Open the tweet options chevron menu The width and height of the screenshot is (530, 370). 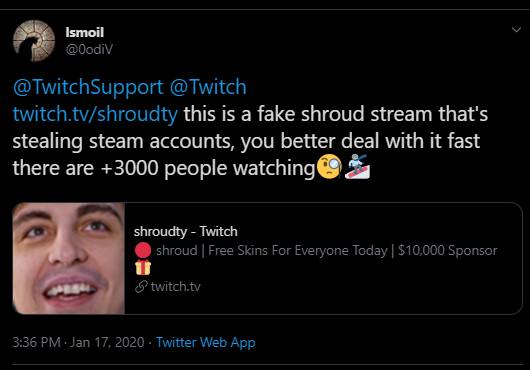tap(516, 30)
